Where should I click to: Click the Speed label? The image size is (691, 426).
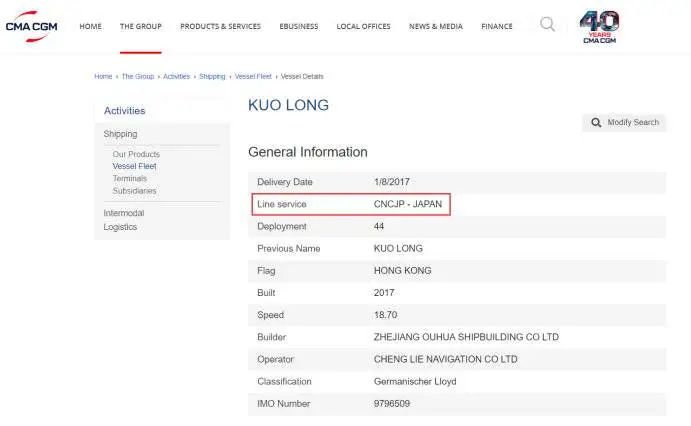[x=271, y=315]
